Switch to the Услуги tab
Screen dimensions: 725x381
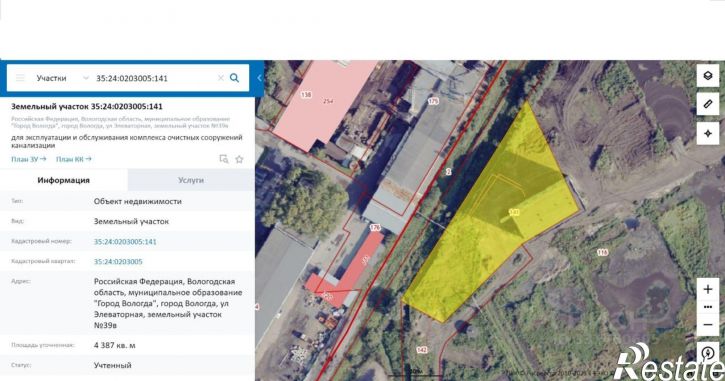191,180
